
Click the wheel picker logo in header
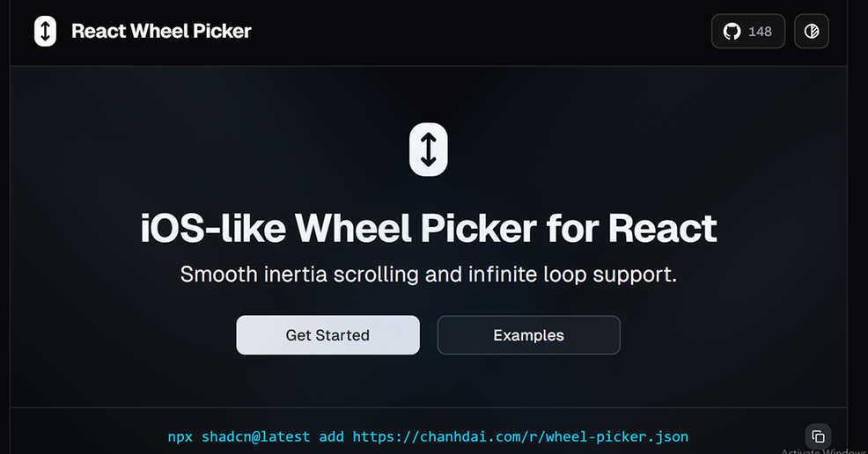click(45, 32)
